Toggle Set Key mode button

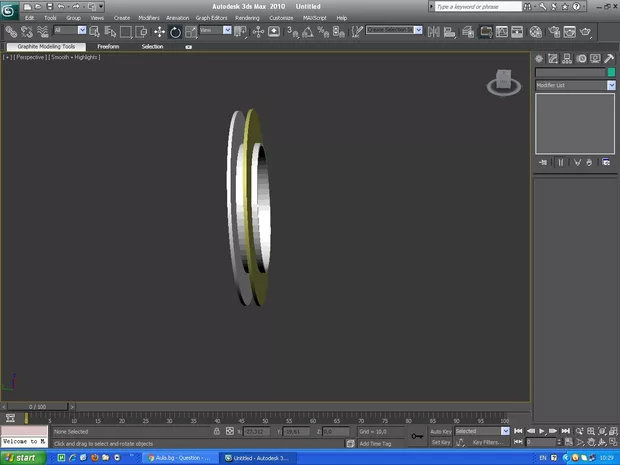click(x=441, y=442)
